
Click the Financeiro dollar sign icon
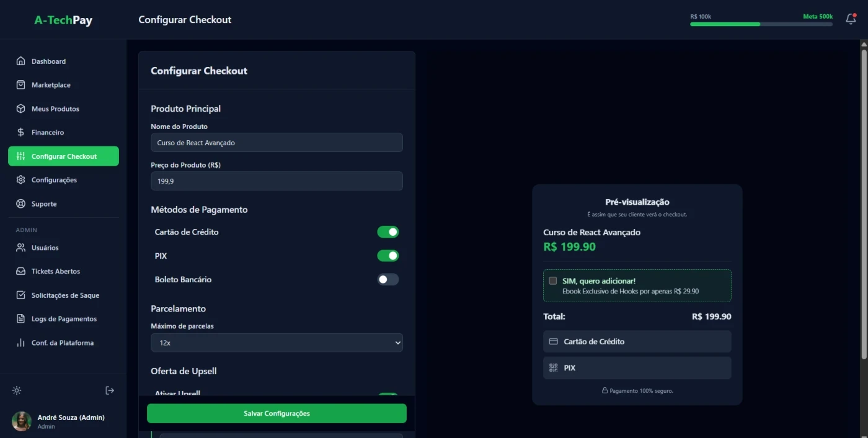[20, 132]
